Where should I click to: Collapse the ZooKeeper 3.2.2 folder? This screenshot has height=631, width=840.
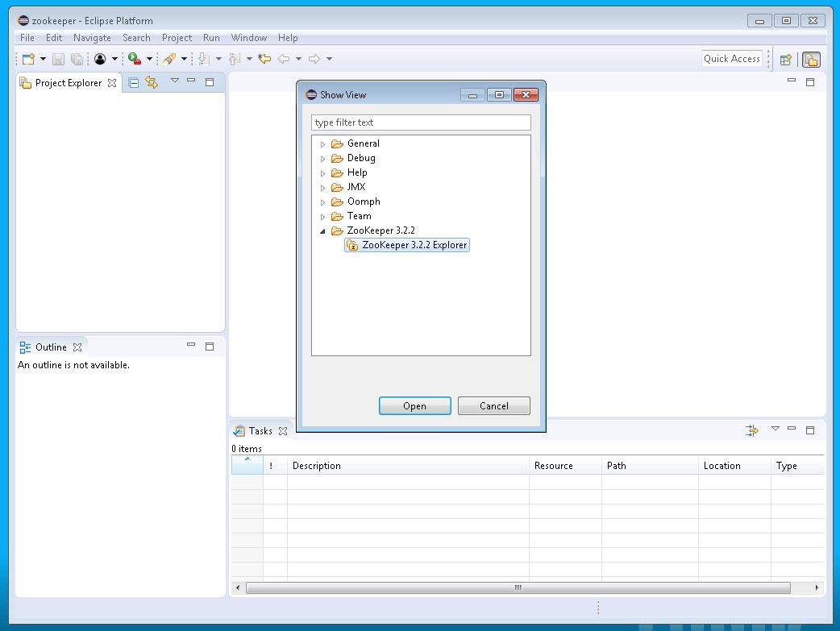pyautogui.click(x=323, y=231)
